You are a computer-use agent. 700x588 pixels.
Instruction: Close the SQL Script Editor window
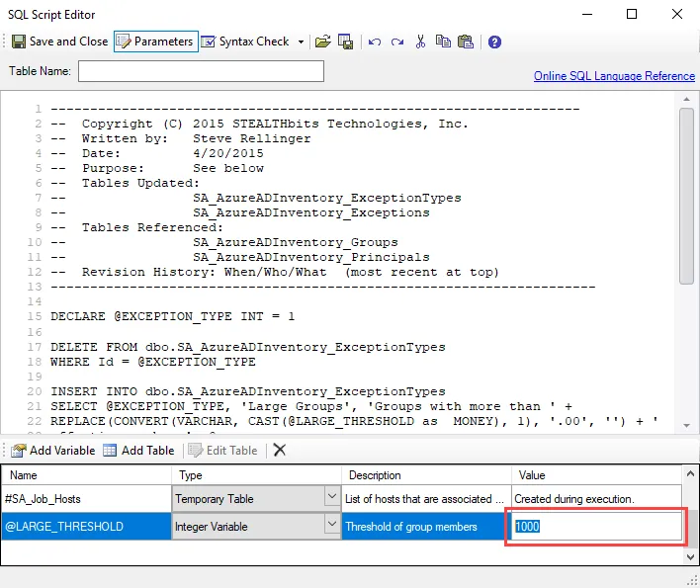pyautogui.click(x=677, y=14)
